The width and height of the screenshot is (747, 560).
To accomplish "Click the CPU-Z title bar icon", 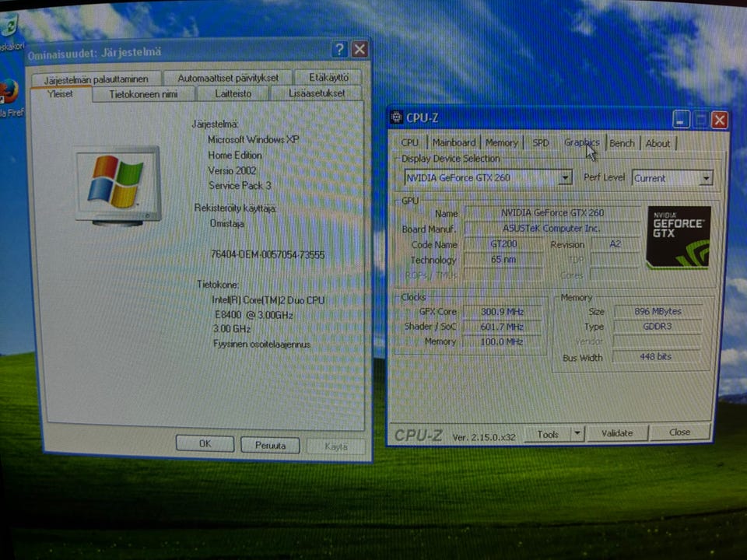I will (x=396, y=117).
